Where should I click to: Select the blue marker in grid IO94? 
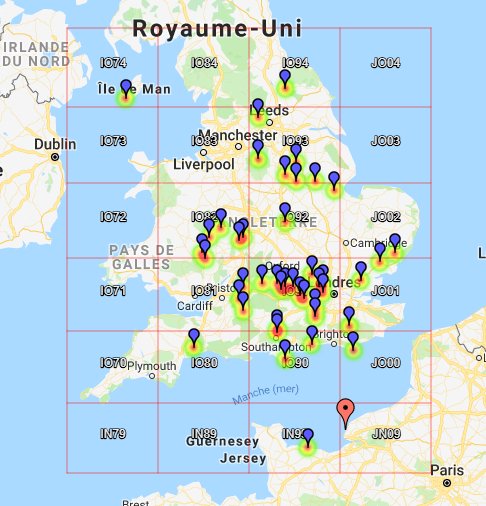tap(285, 79)
